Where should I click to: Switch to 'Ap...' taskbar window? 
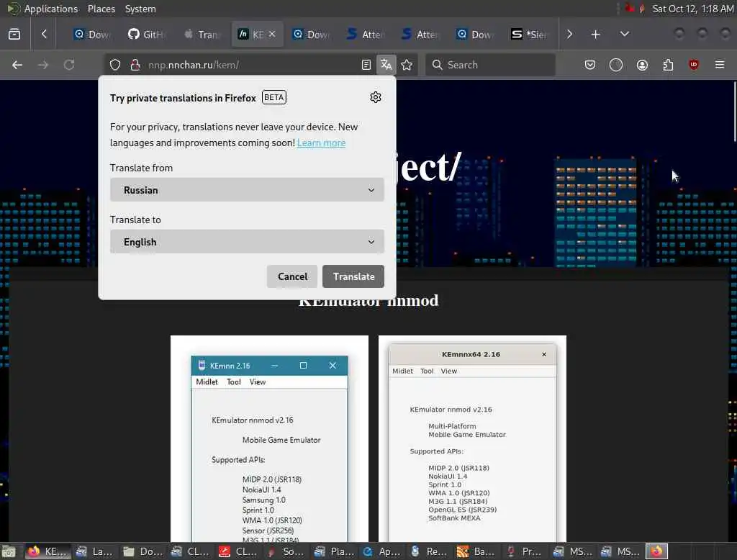coord(381,551)
